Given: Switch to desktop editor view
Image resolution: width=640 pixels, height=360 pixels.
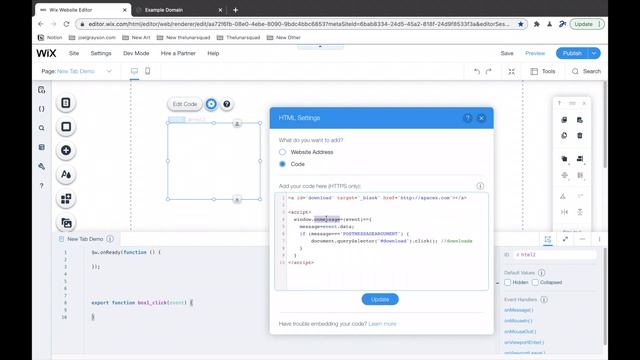Looking at the screenshot, I should (x=134, y=71).
